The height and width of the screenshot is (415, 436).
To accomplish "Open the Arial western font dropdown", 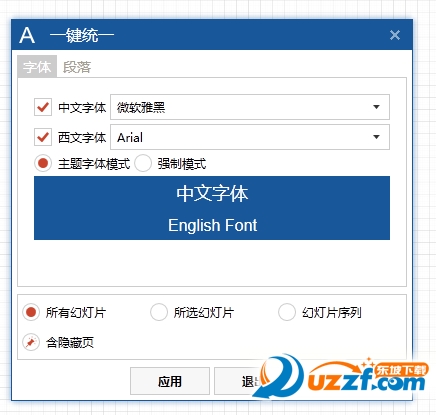I will 250,137.
